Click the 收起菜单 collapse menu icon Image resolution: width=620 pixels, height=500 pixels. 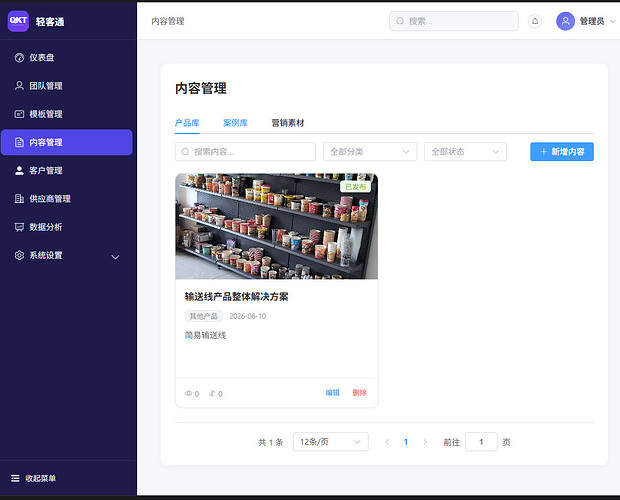[15, 478]
